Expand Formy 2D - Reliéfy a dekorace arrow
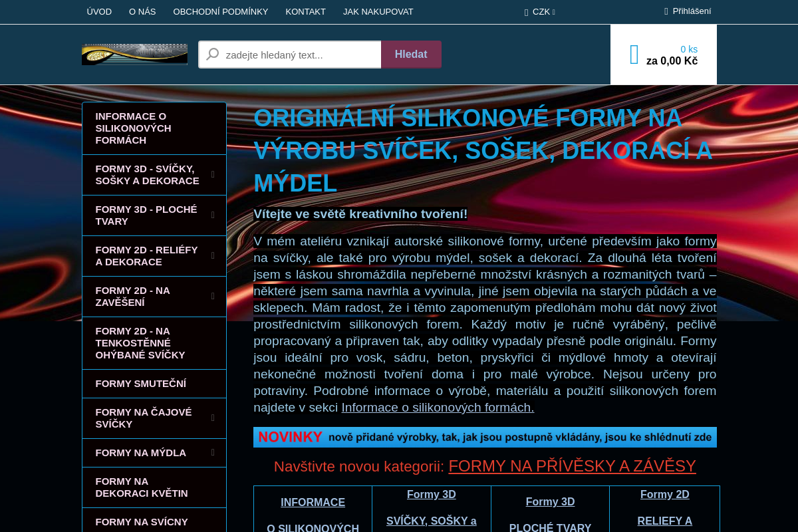This screenshot has height=532, width=798. point(213,256)
